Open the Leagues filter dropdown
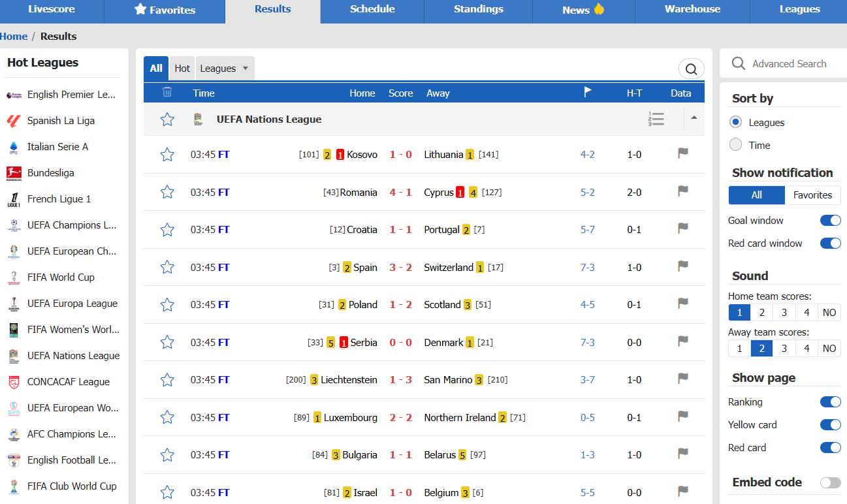Viewport: 847px width, 504px height. click(225, 69)
